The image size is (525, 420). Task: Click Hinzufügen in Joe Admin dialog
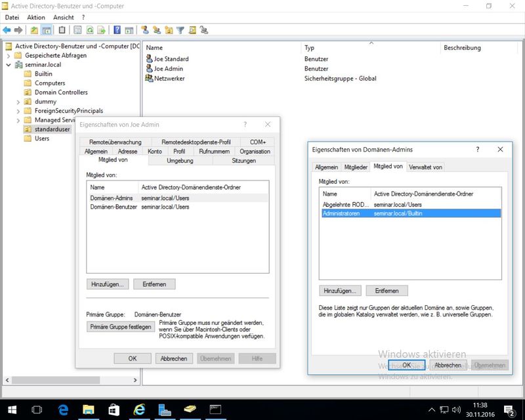[x=107, y=284]
